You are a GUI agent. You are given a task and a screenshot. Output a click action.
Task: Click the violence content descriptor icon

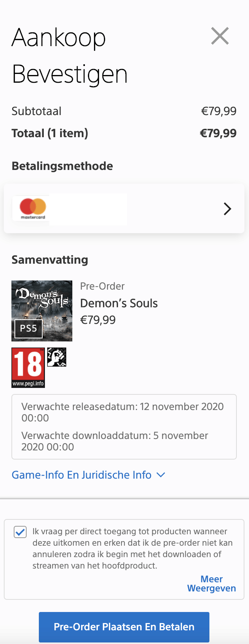pos(57,357)
